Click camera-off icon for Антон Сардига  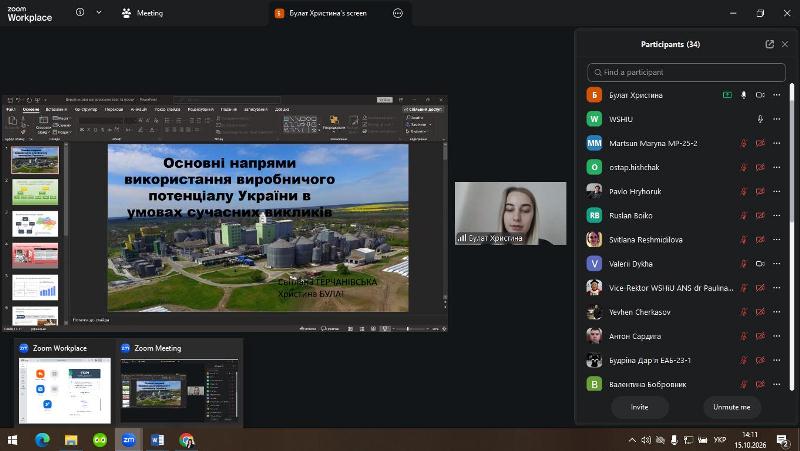click(760, 336)
